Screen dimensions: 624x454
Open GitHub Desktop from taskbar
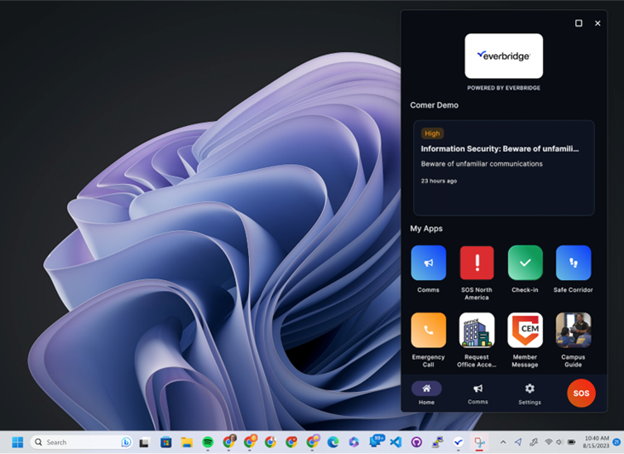tap(417, 442)
